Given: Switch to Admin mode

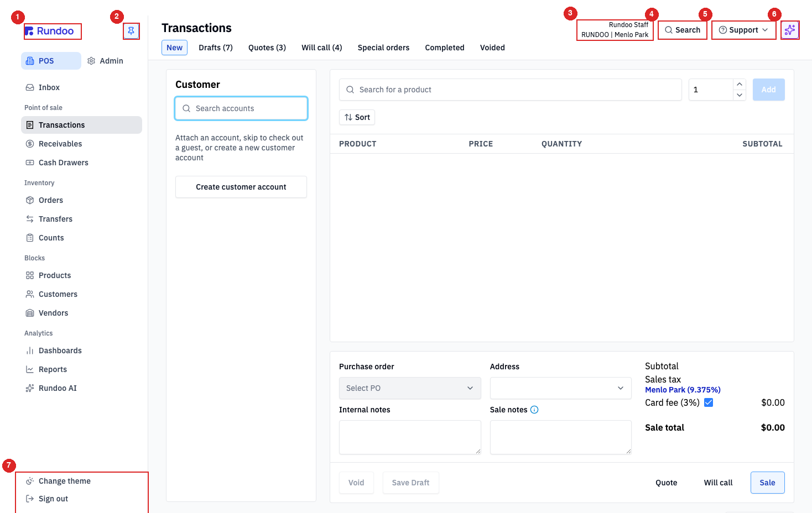Looking at the screenshot, I should 106,61.
